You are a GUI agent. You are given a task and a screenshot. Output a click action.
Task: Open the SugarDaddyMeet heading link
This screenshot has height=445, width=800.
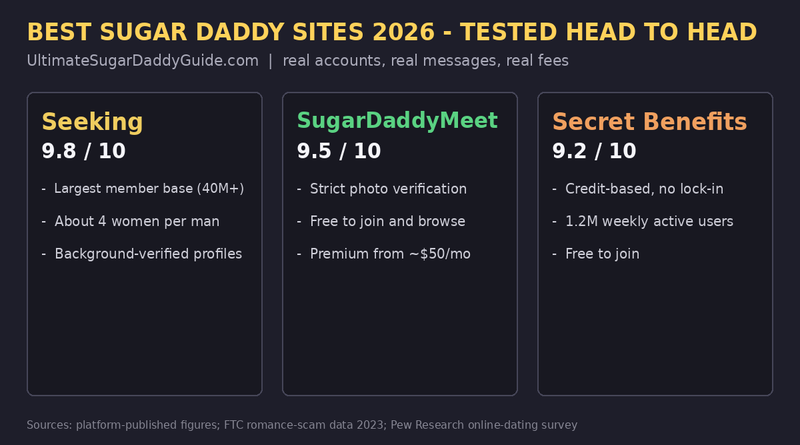coord(397,121)
